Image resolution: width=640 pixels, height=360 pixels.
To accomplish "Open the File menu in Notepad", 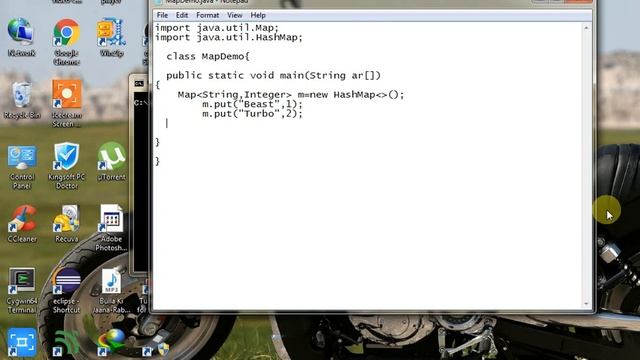I will [x=162, y=15].
